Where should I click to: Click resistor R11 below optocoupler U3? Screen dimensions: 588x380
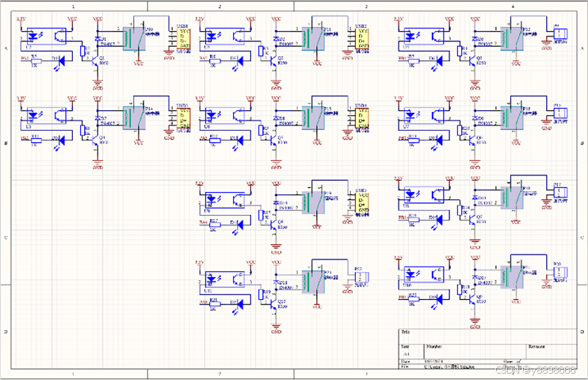point(36,140)
